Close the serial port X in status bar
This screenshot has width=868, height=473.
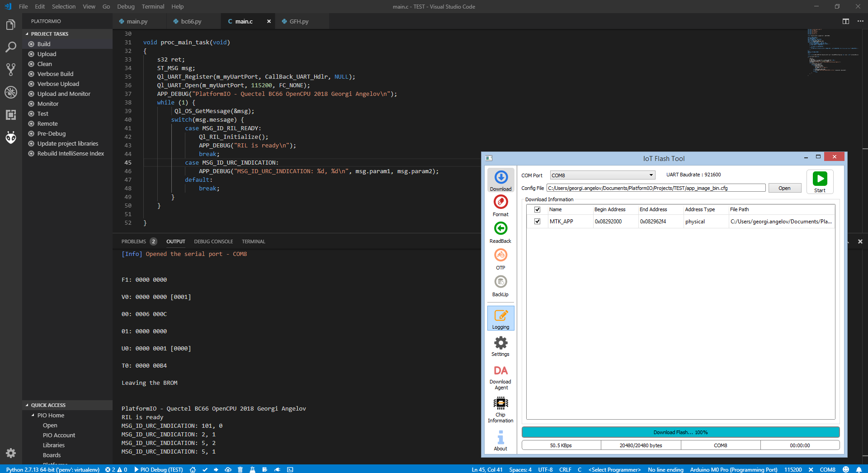811,469
